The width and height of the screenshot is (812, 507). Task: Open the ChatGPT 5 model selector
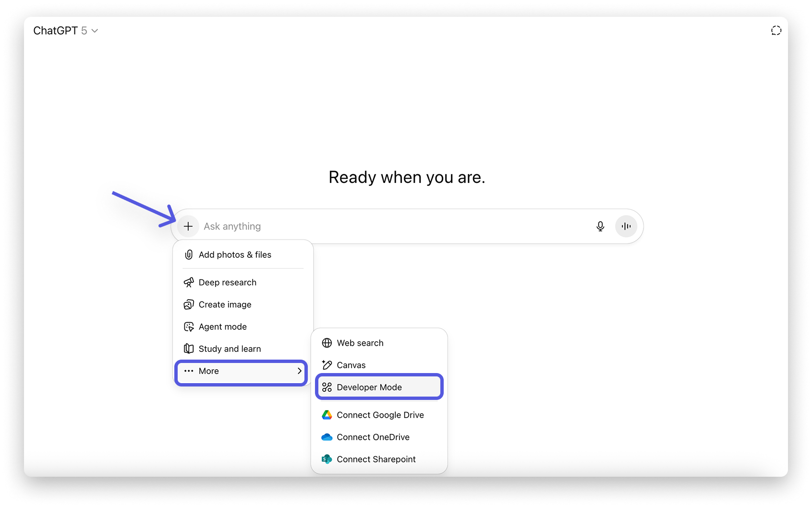pos(66,30)
